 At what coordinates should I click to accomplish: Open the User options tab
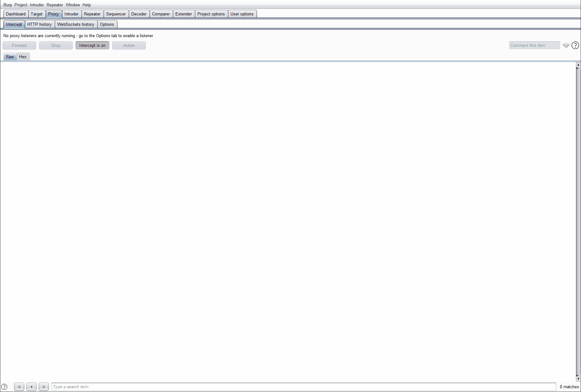coord(242,14)
